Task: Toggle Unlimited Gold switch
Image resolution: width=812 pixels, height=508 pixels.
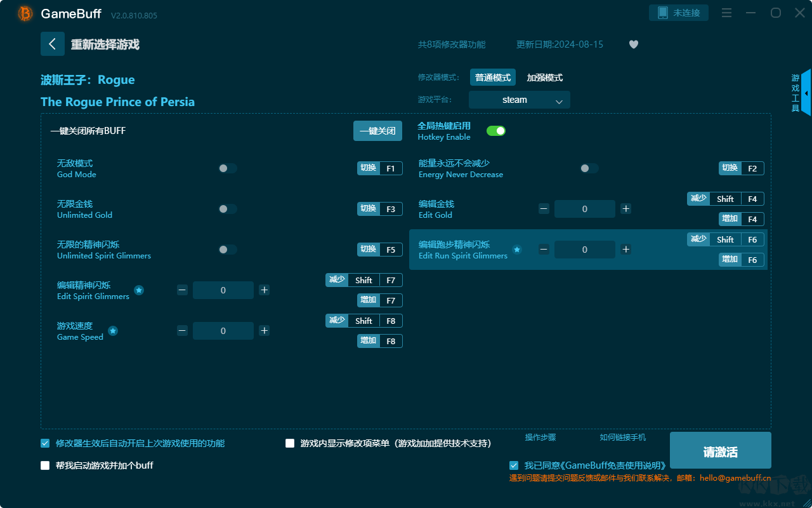Action: (228, 209)
